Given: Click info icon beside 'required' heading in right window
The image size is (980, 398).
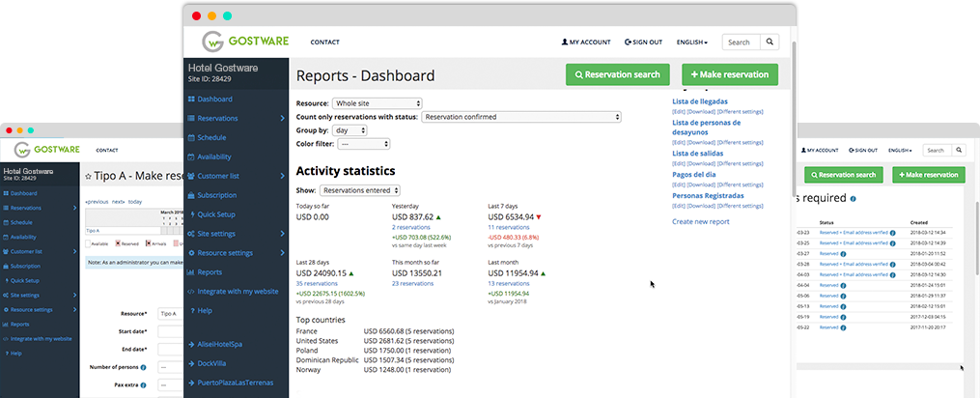Looking at the screenshot, I should click(854, 198).
